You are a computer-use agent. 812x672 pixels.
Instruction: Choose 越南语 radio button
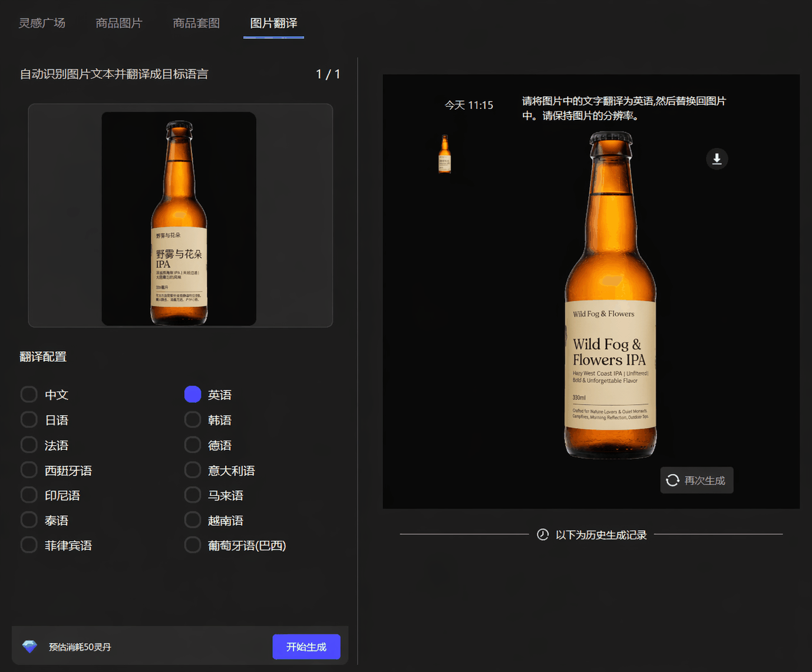(193, 520)
